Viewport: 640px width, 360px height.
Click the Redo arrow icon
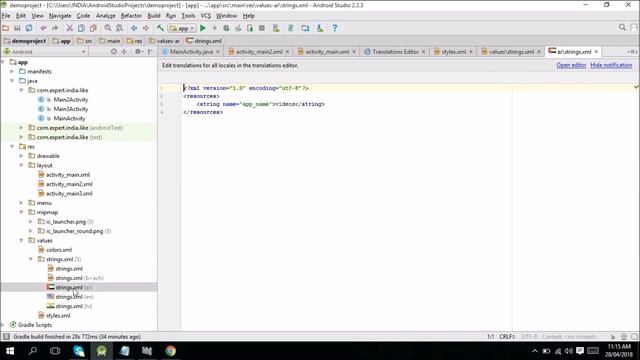[55, 28]
